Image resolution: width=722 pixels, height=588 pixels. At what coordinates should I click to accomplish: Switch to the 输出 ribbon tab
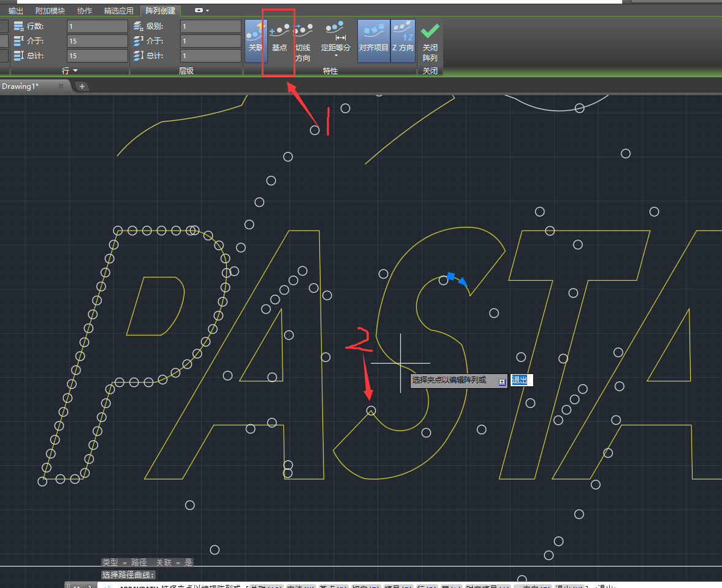click(x=16, y=10)
